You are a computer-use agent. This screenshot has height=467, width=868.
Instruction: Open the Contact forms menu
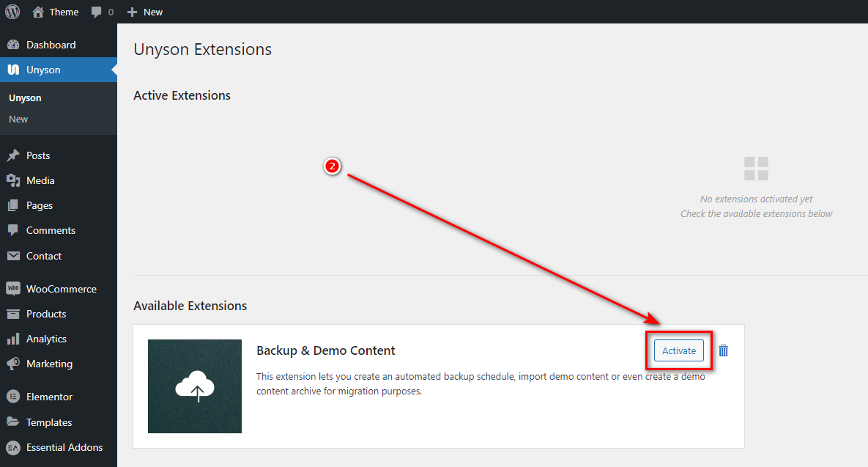pos(44,256)
